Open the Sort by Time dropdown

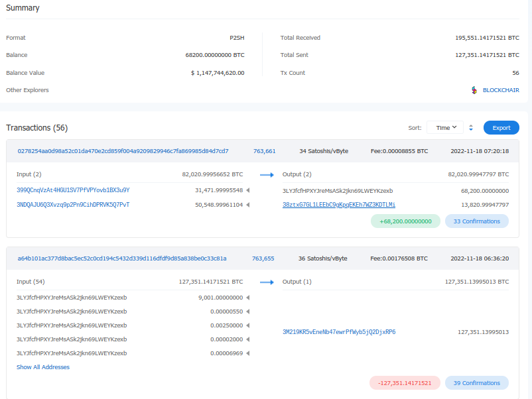tap(445, 128)
